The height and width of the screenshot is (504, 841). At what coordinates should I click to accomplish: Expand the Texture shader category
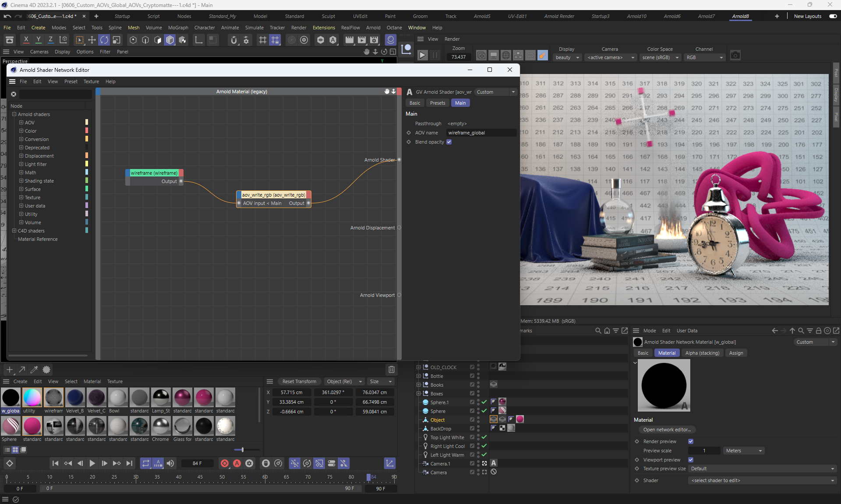point(21,197)
